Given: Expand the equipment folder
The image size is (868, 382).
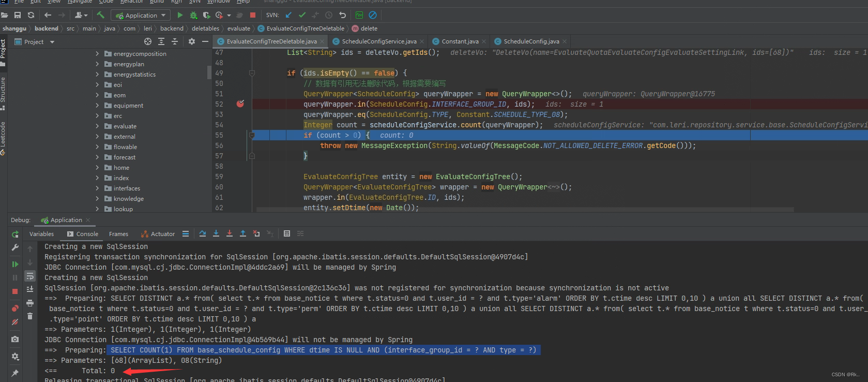Looking at the screenshot, I should (x=97, y=105).
